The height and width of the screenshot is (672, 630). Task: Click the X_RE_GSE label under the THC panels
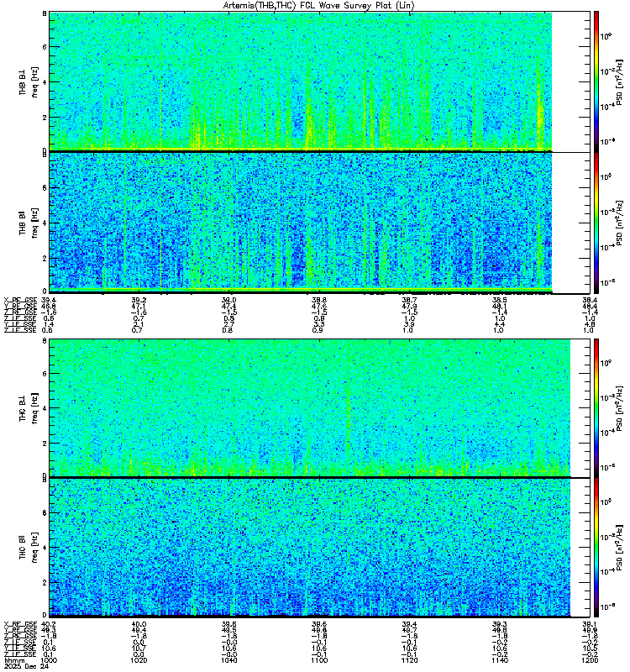[20, 624]
